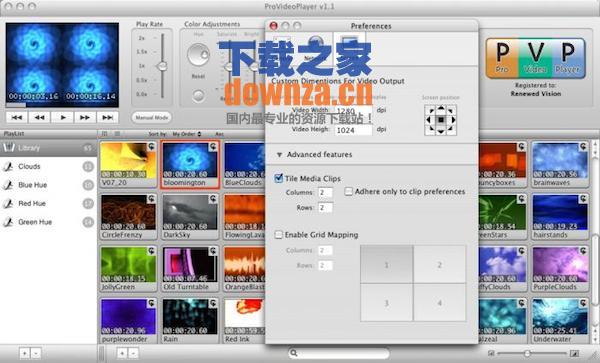Click the screen position down arrow
Image resolution: width=600 pixels, height=363 pixels.
click(440, 131)
